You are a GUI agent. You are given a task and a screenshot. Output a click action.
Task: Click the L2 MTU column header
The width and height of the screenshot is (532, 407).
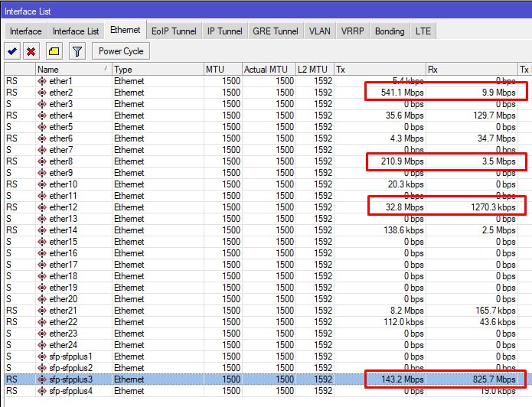point(315,69)
